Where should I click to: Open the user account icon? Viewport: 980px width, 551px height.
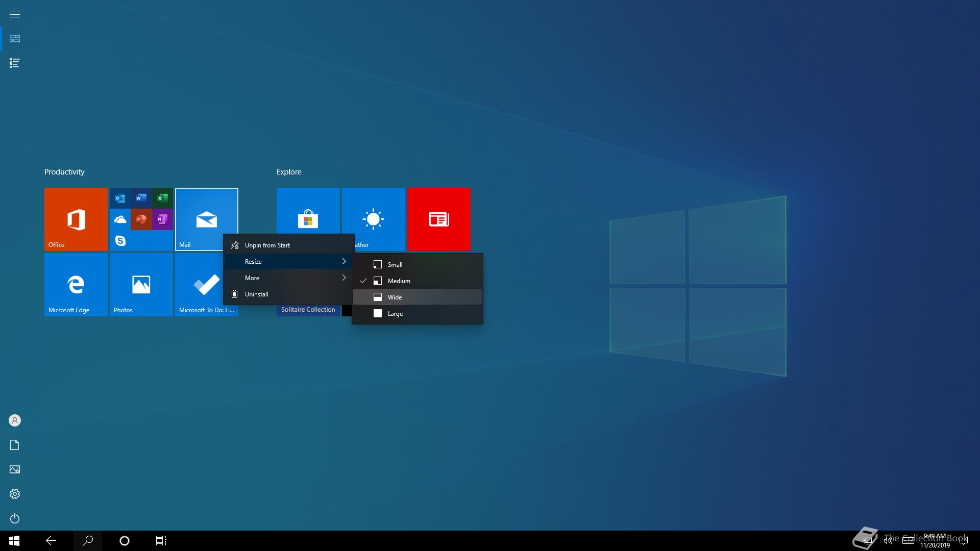(x=15, y=420)
